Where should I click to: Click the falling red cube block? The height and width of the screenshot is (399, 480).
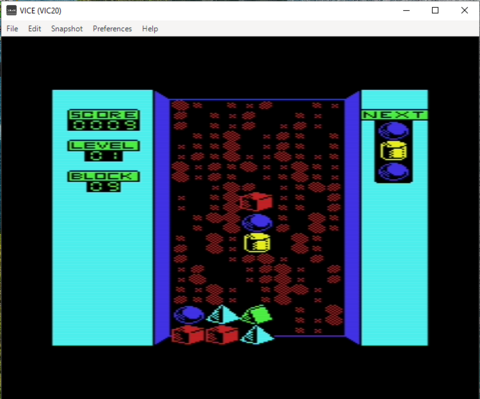pyautogui.click(x=256, y=202)
